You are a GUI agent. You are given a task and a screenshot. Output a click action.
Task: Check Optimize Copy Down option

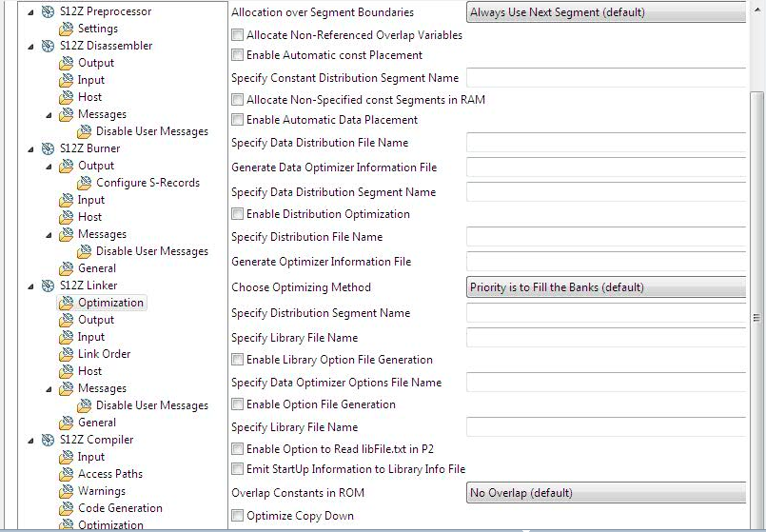pyautogui.click(x=238, y=516)
